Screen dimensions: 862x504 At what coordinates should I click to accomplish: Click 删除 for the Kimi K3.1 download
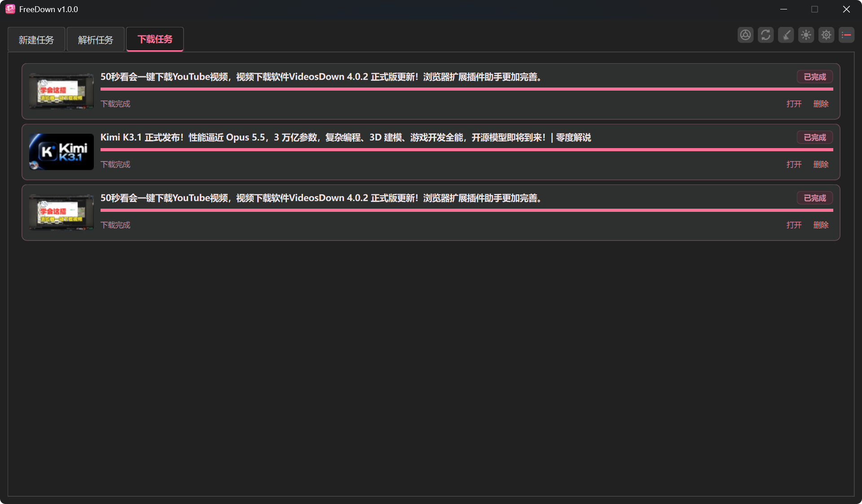(821, 164)
